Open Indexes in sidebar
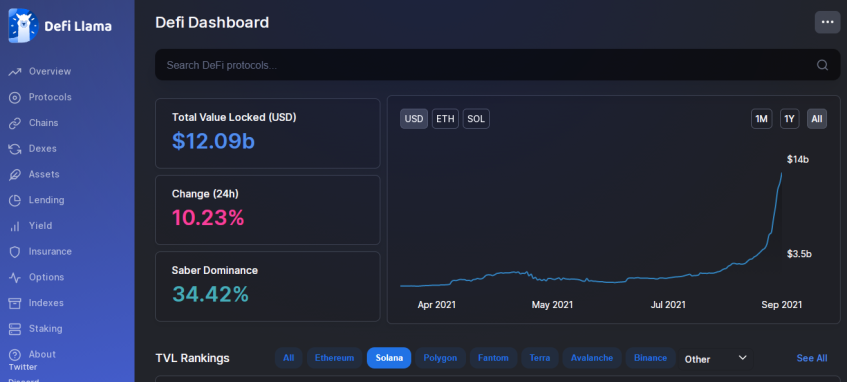This screenshot has width=847, height=382. [x=46, y=303]
